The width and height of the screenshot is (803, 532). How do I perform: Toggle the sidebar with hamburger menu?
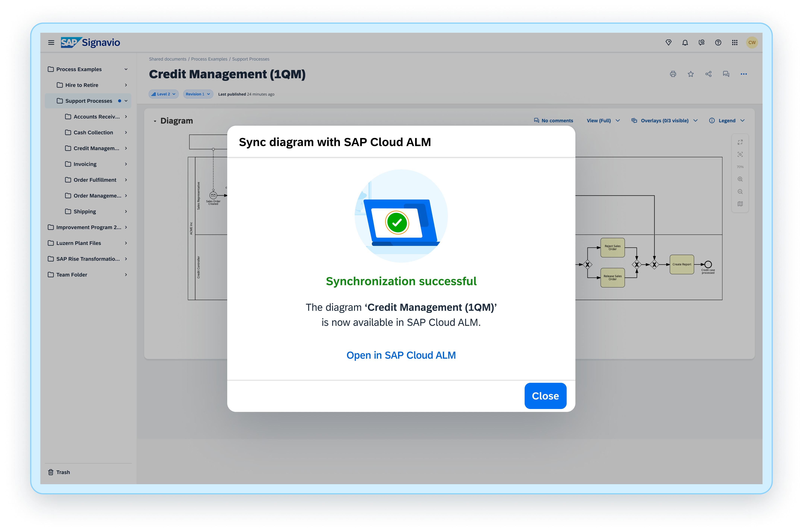point(51,42)
